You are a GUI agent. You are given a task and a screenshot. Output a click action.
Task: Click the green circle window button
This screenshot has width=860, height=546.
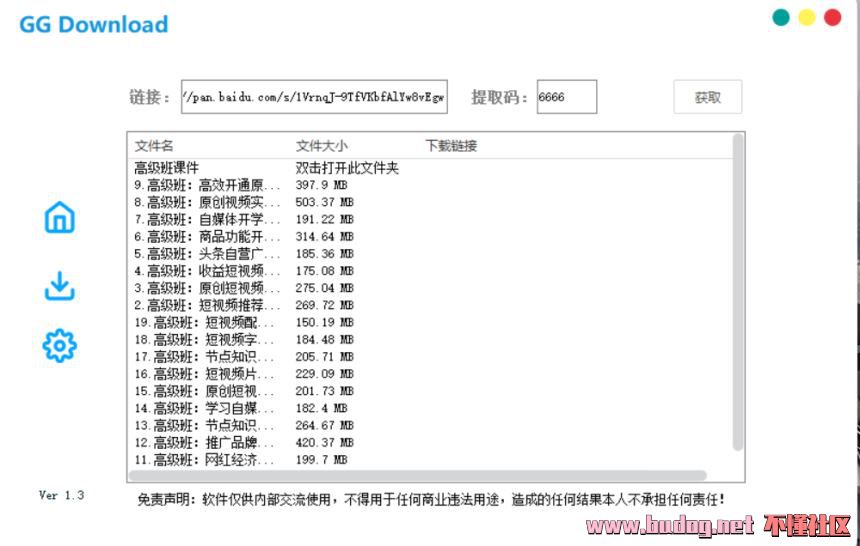(x=781, y=18)
